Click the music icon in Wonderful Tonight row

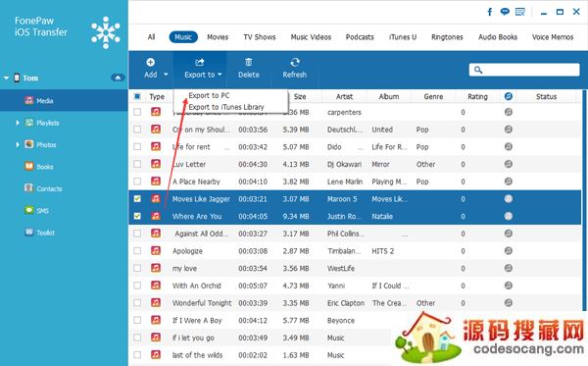pos(156,302)
